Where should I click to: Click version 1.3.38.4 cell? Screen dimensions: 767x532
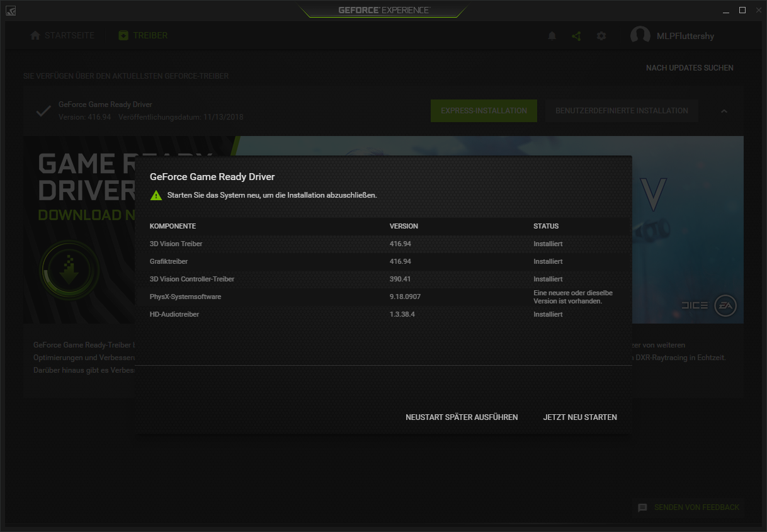tap(402, 314)
